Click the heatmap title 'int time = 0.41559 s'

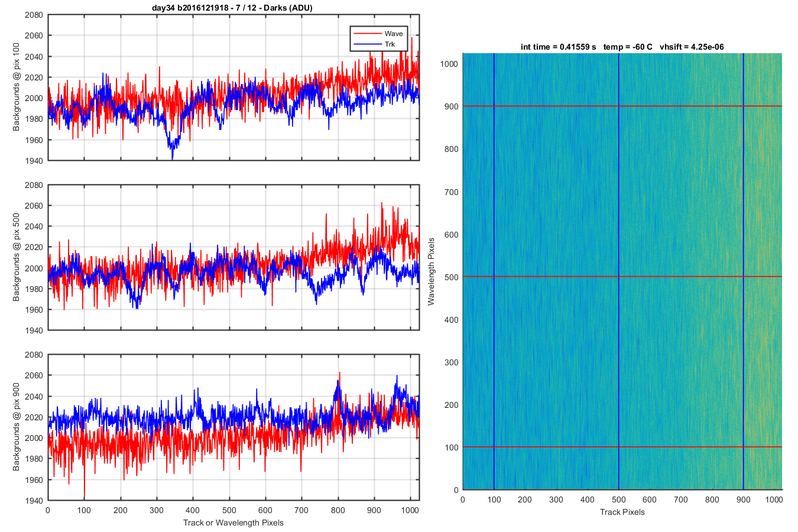pos(559,47)
